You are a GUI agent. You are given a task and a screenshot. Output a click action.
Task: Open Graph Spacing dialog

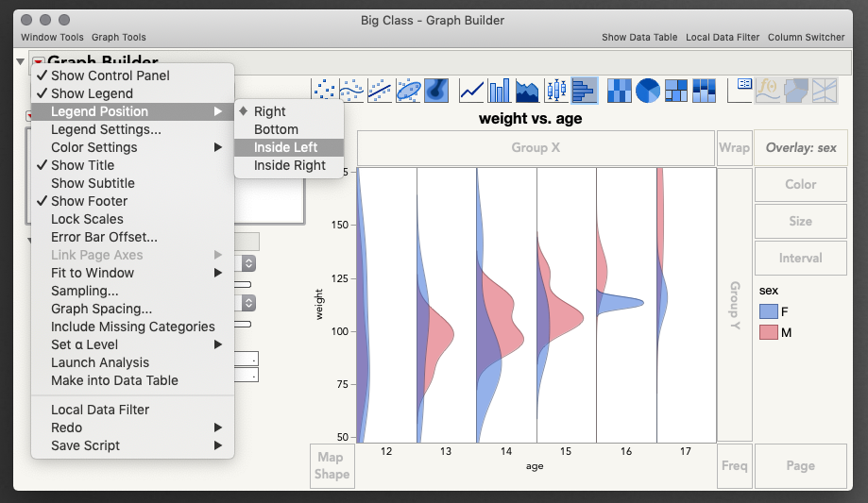(x=133, y=309)
